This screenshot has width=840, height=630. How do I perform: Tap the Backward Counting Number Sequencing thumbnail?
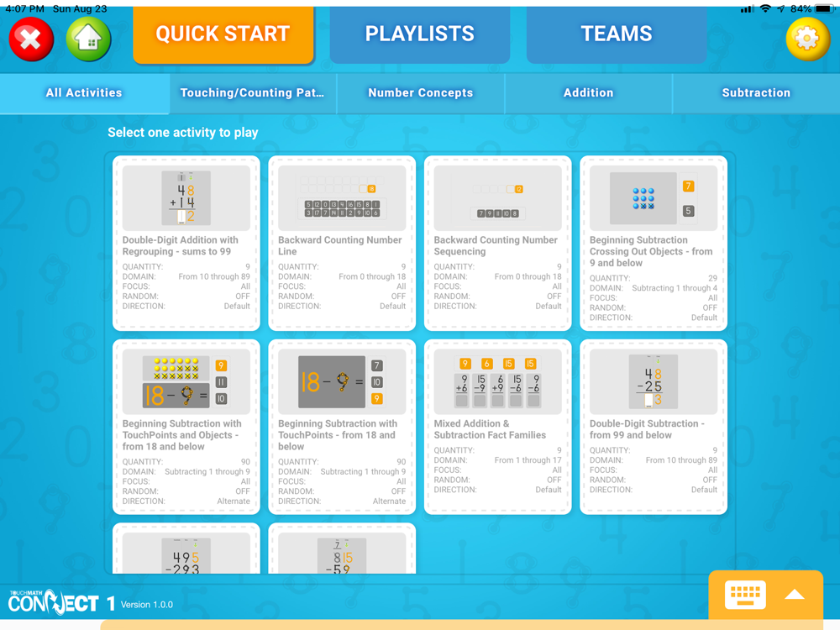point(497,198)
